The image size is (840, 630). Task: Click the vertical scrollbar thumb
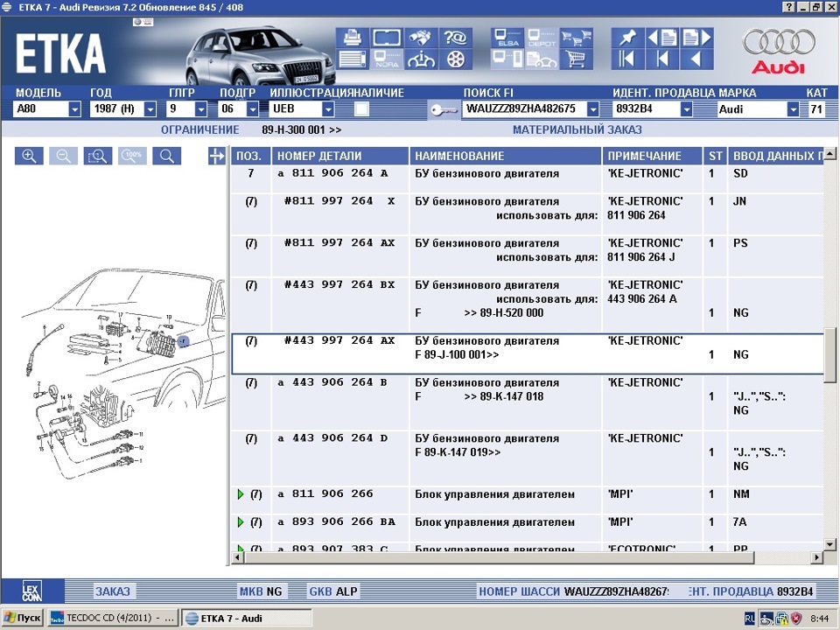click(x=829, y=355)
